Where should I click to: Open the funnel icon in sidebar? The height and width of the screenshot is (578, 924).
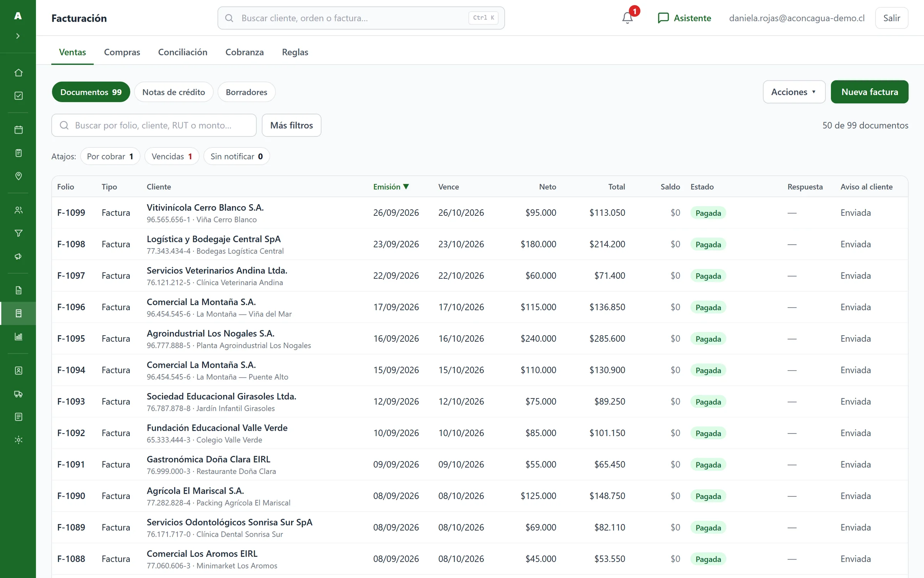click(x=18, y=233)
